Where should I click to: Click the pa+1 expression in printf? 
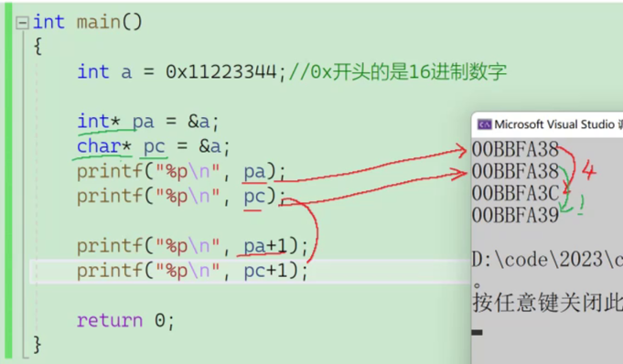click(265, 246)
